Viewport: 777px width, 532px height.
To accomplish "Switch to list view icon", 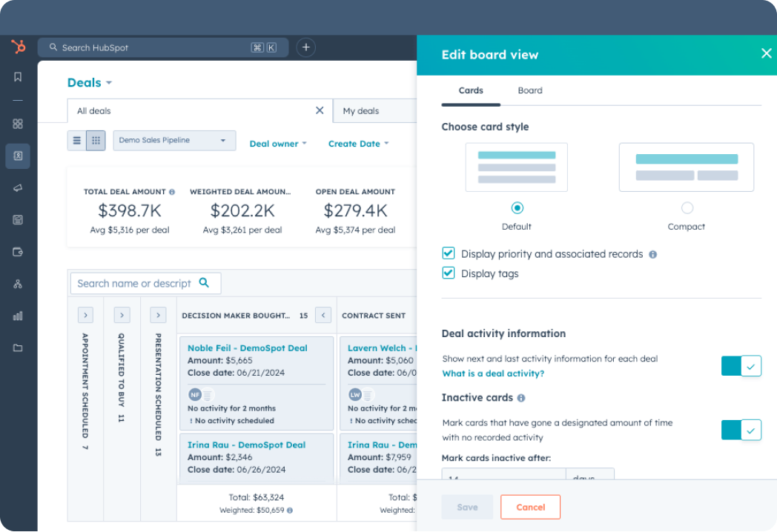I will 77,141.
